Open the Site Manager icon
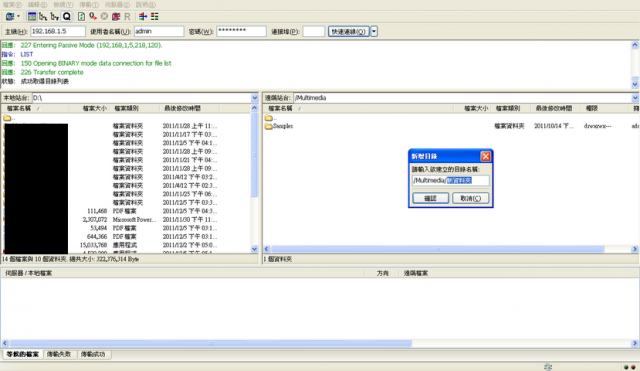The height and width of the screenshot is (371, 640). 9,17
